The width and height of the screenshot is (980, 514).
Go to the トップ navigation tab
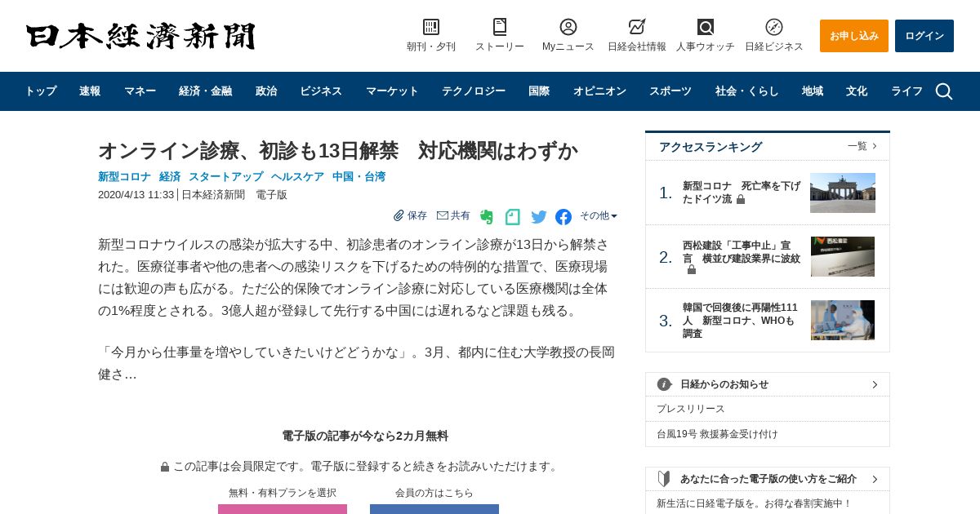click(x=41, y=91)
